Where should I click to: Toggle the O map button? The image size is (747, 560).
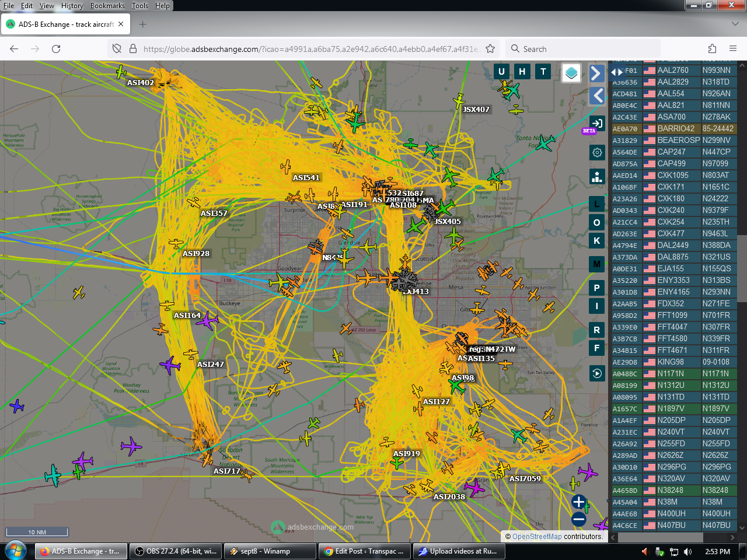[596, 222]
